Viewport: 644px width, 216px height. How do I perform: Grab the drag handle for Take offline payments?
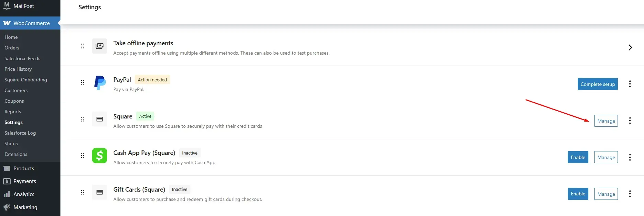click(x=82, y=46)
